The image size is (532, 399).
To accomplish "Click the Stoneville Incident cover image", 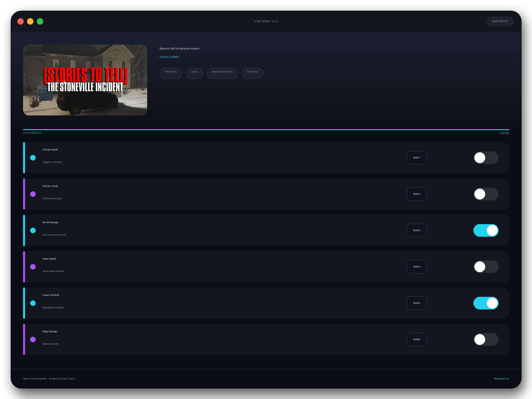I will click(85, 80).
